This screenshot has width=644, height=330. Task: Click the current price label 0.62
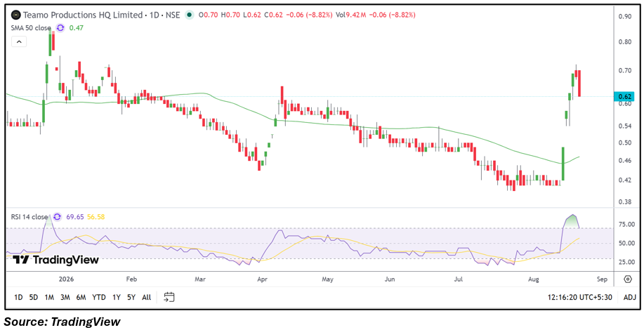pos(624,97)
